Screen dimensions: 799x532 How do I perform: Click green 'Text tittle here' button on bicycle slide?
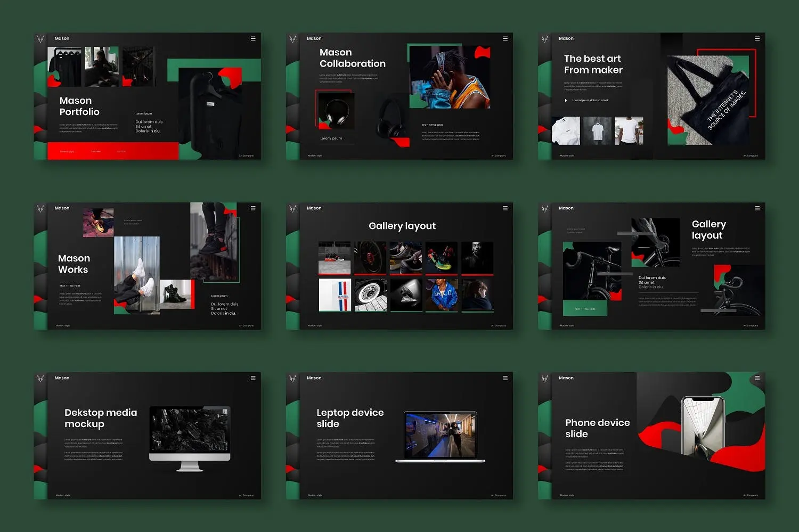tap(585, 308)
